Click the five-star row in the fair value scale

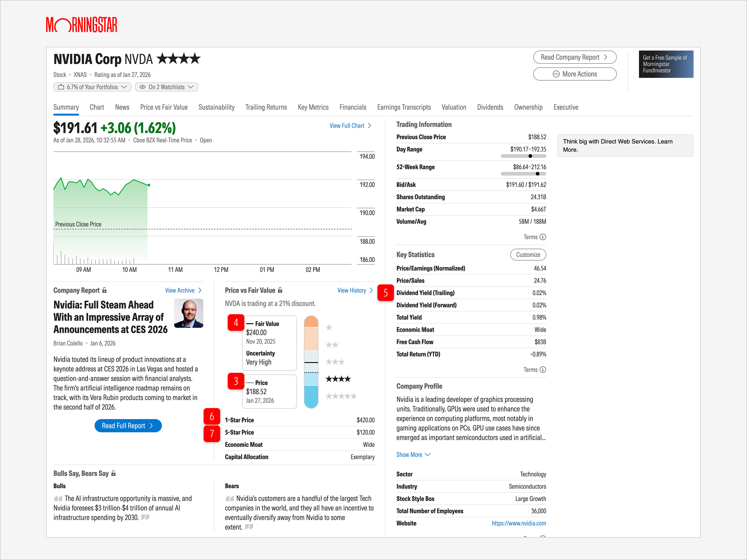(x=341, y=396)
